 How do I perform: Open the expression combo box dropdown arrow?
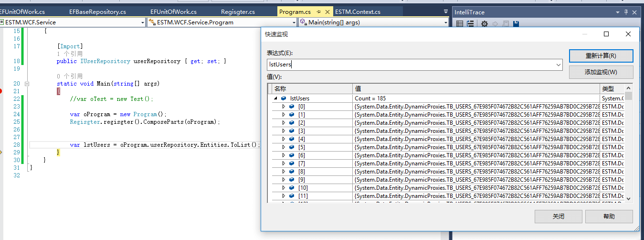pos(558,65)
